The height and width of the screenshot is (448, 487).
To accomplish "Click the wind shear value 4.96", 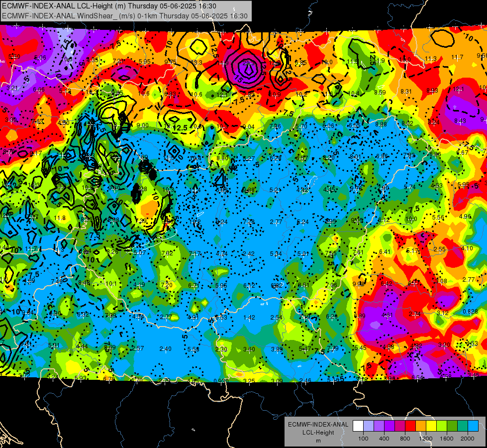I will [465, 217].
